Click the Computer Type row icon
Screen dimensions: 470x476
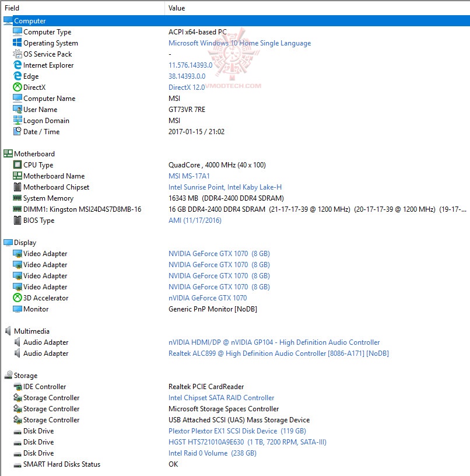pyautogui.click(x=17, y=32)
